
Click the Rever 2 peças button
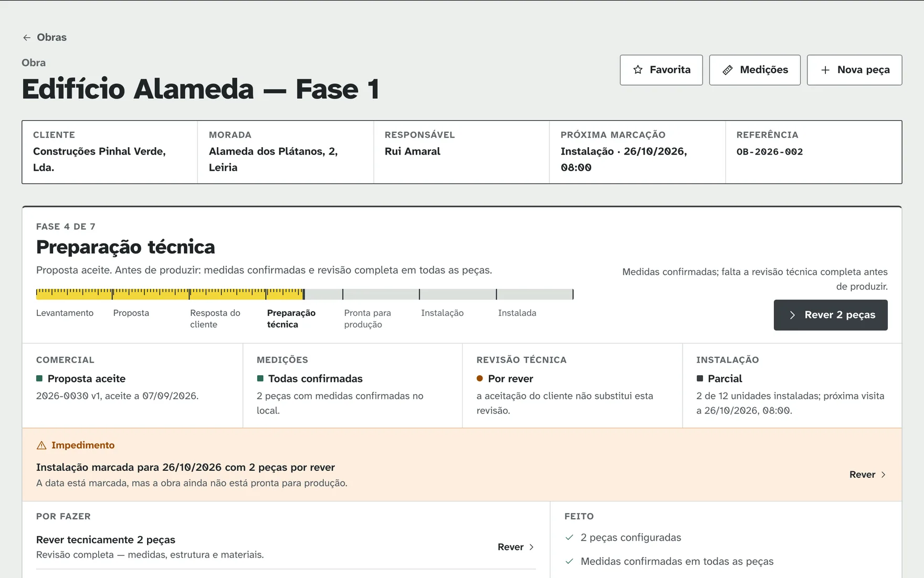[831, 315]
